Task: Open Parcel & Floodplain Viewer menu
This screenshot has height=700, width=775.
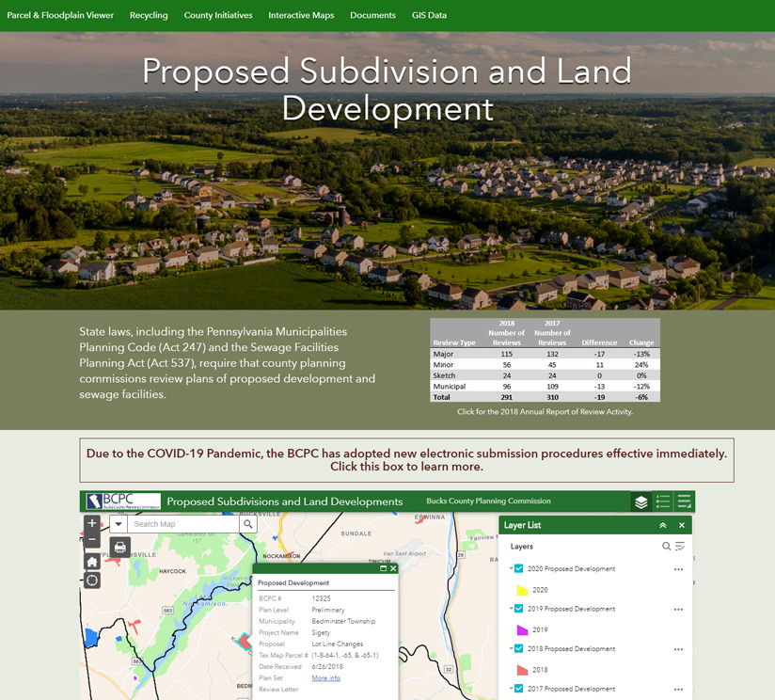Action: [60, 15]
